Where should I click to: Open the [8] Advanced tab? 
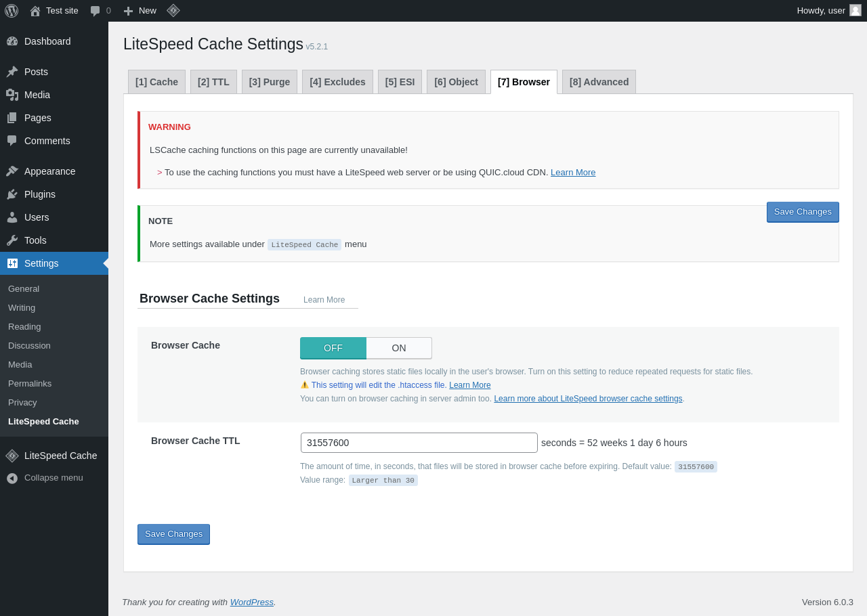(x=599, y=82)
